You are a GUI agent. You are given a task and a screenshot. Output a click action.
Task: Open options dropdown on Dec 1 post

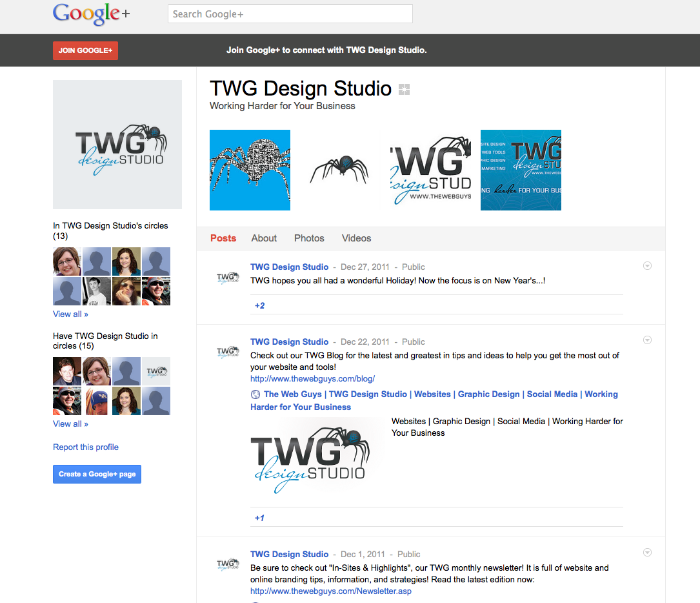click(647, 553)
